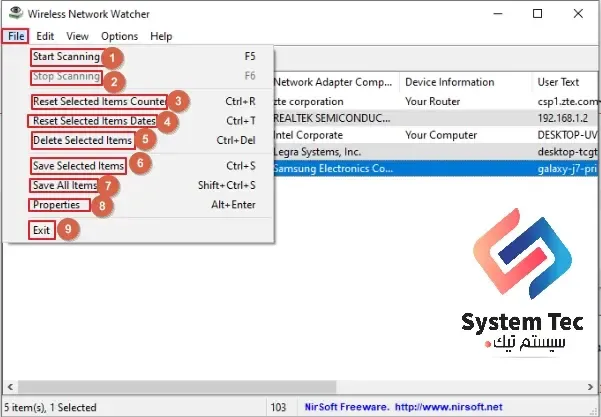Open the Options menu
Screen dimensions: 601x417
click(119, 36)
